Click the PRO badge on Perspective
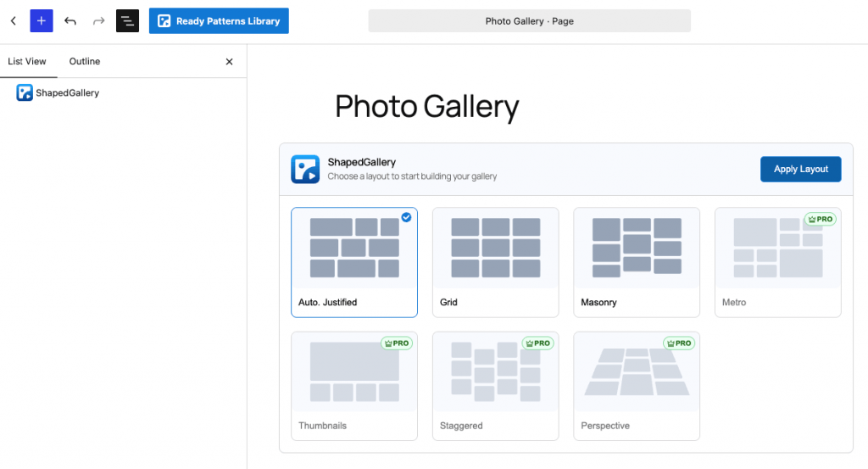The image size is (868, 469). [x=679, y=343]
